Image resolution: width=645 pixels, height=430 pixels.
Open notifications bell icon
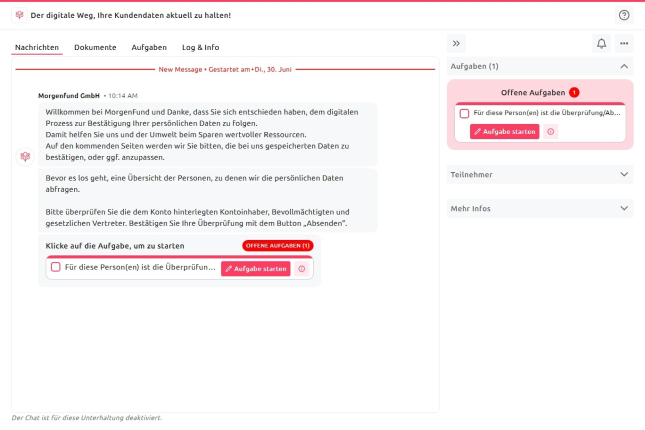click(x=601, y=44)
